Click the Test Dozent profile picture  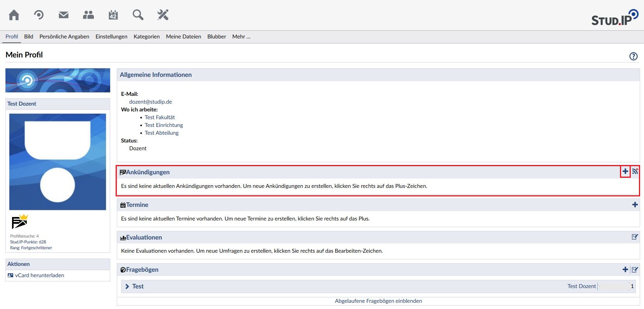[57, 162]
